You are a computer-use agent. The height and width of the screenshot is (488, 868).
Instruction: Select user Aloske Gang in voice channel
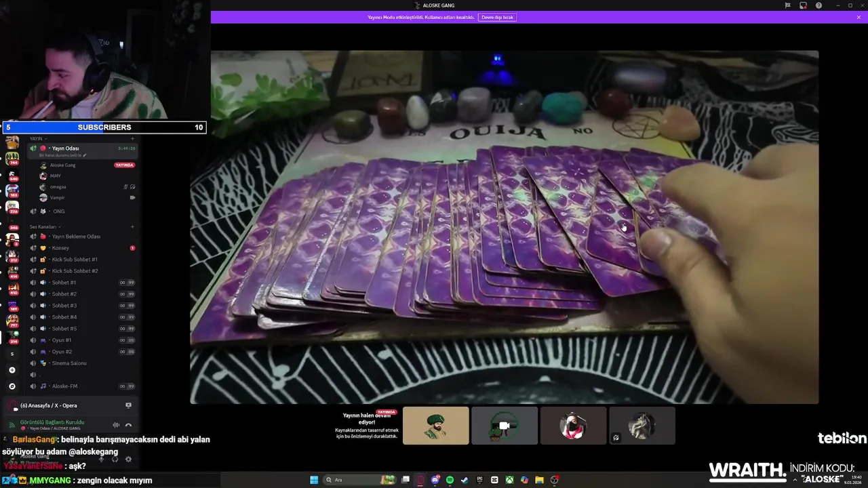pyautogui.click(x=62, y=165)
